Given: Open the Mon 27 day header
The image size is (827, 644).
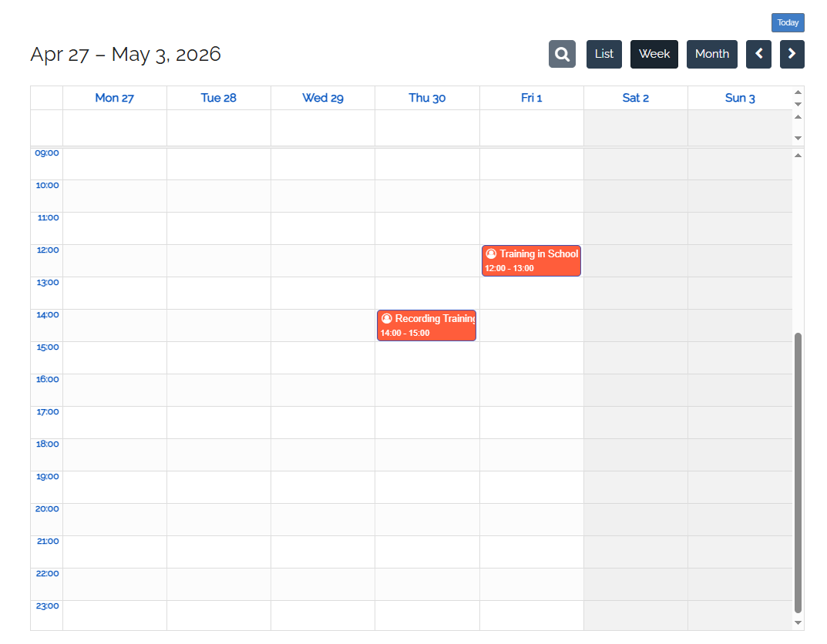Looking at the screenshot, I should coord(114,98).
